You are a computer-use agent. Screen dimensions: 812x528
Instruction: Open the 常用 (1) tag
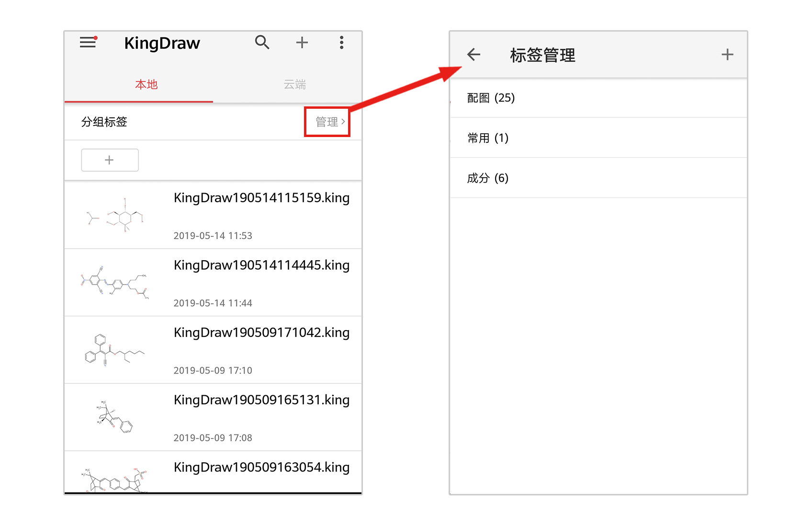[x=598, y=138]
